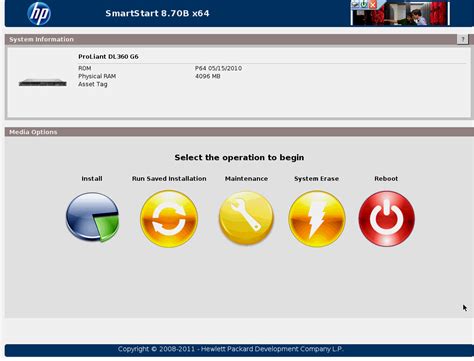Click the red X icon in the header toolbar

[x=373, y=4]
